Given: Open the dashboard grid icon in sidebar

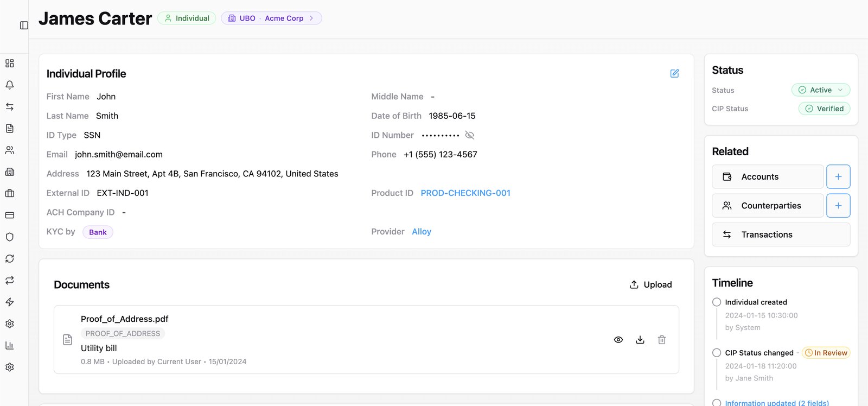Looking at the screenshot, I should [10, 64].
